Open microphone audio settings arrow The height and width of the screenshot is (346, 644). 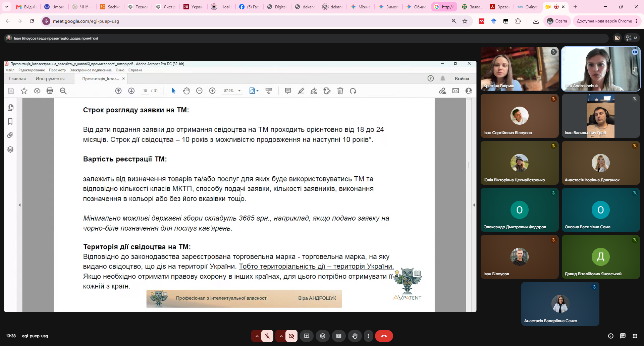[257, 336]
